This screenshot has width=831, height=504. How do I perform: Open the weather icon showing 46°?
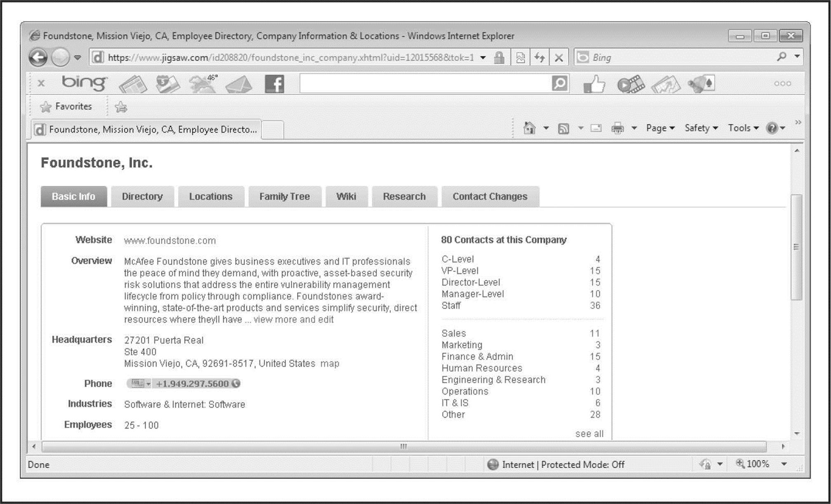pyautogui.click(x=203, y=84)
